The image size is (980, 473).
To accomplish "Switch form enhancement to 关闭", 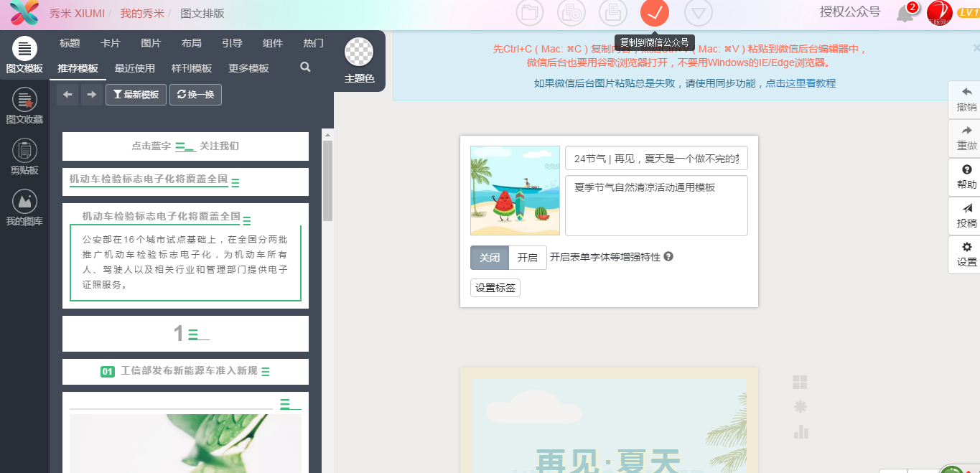I will click(x=489, y=257).
